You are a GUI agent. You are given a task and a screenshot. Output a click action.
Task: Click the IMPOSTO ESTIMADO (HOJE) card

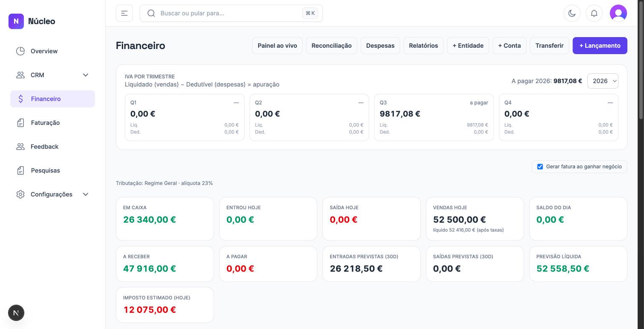pos(165,305)
